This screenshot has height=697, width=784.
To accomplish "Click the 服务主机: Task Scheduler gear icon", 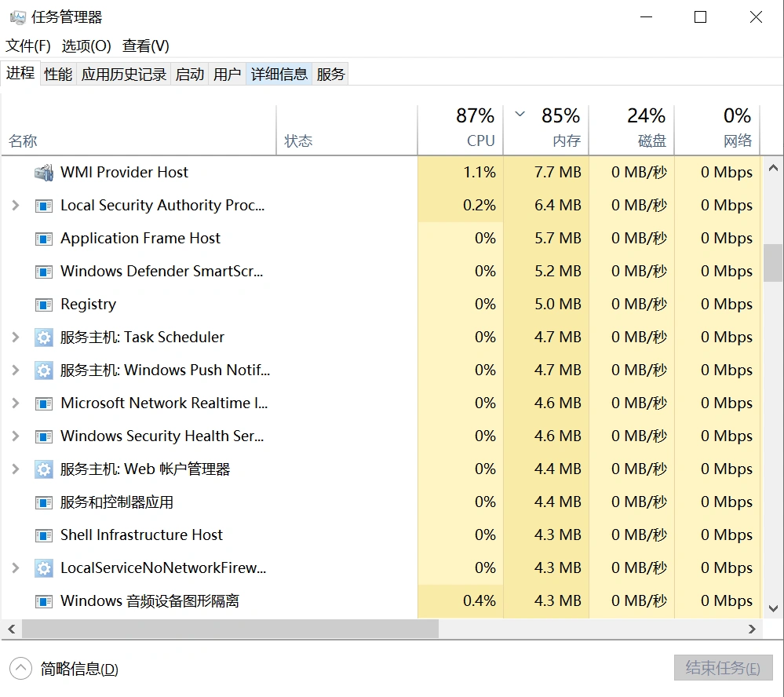I will [x=42, y=337].
